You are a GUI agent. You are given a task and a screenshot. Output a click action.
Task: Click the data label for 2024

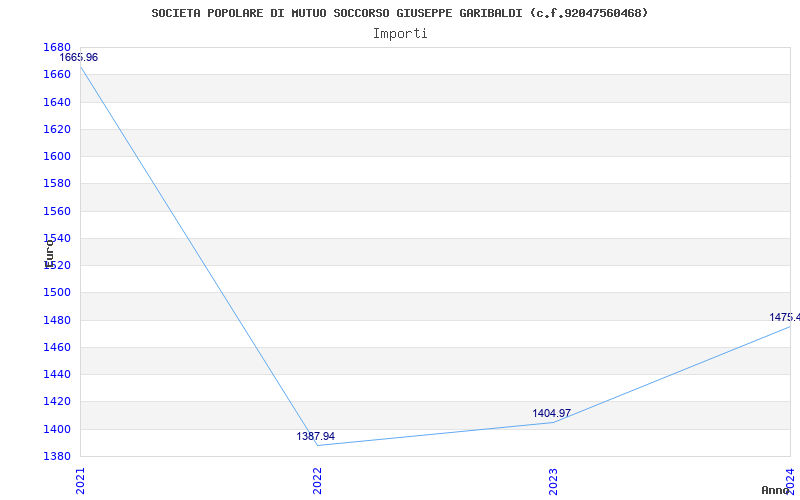point(785,317)
